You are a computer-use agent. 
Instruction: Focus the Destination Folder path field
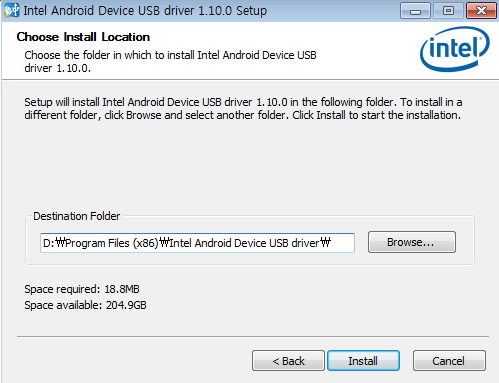coord(197,243)
